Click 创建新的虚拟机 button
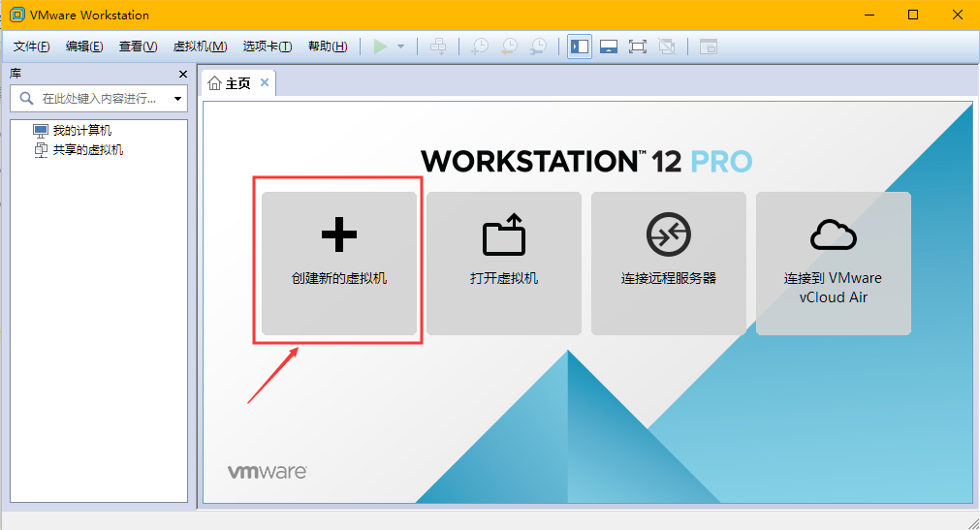 click(339, 264)
